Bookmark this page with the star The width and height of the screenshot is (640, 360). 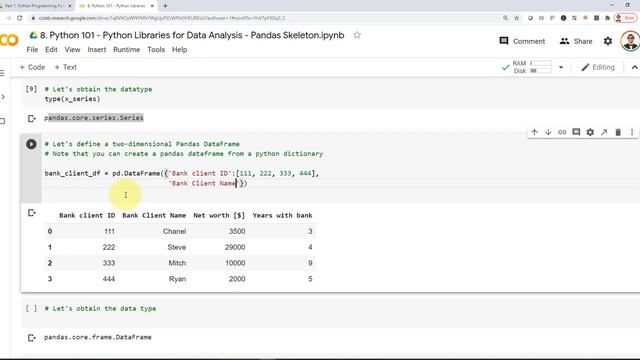[x=516, y=18]
